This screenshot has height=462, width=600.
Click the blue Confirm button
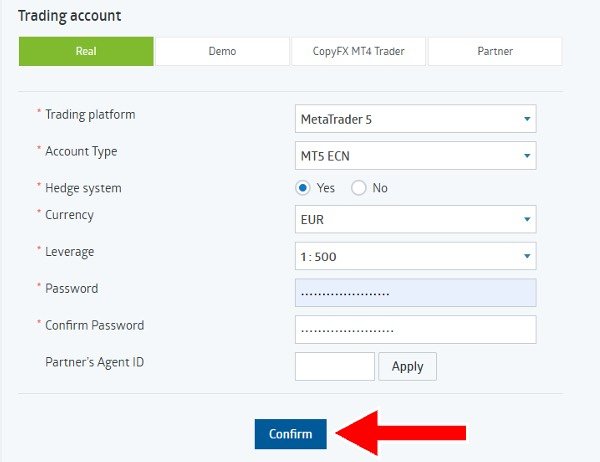(x=290, y=434)
